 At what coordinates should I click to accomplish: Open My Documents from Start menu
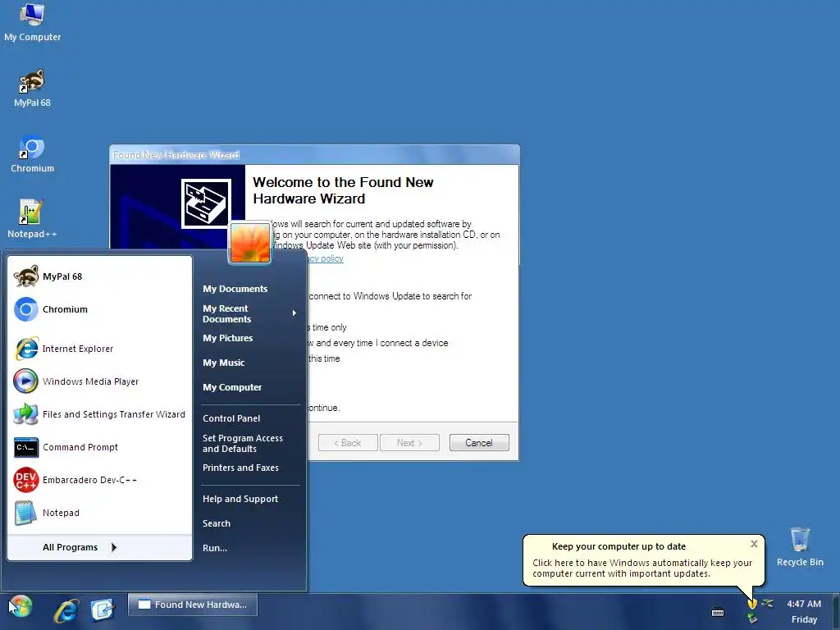(235, 289)
